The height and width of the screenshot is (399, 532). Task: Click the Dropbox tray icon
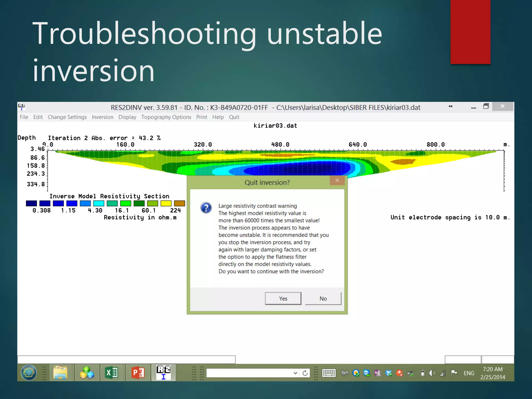(388, 373)
